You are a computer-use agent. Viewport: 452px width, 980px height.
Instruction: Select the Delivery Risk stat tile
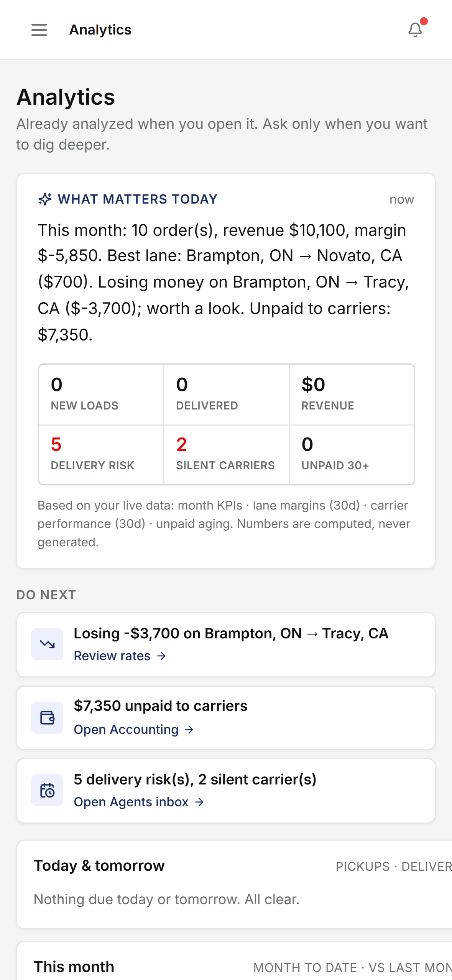point(101,455)
